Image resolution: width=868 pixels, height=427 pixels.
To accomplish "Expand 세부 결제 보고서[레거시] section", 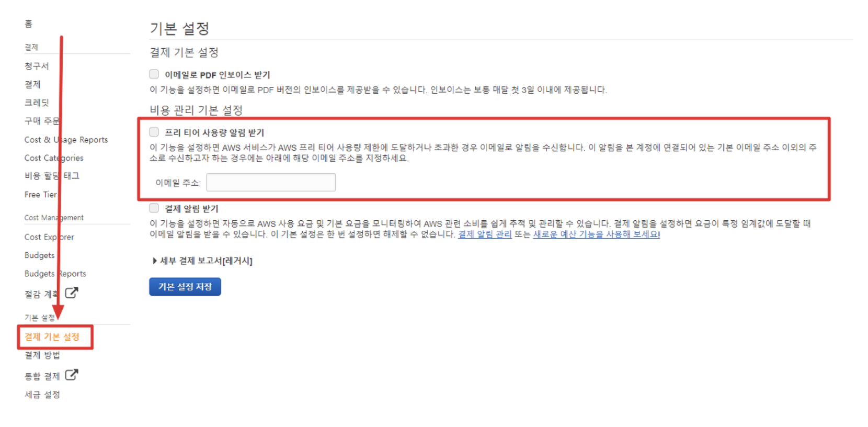I will [x=203, y=261].
